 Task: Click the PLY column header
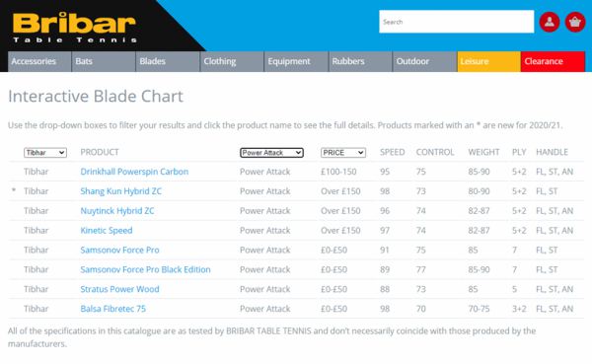coord(519,152)
